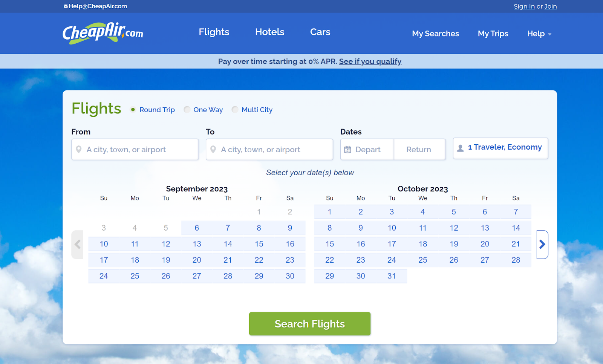Click the Join link
Screen dimensions: 603x364
click(551, 6)
